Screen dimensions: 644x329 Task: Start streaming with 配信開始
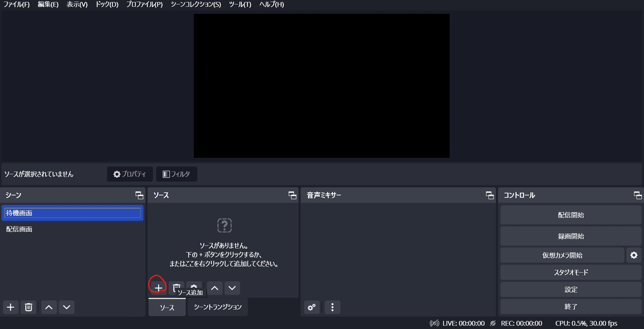click(x=571, y=215)
